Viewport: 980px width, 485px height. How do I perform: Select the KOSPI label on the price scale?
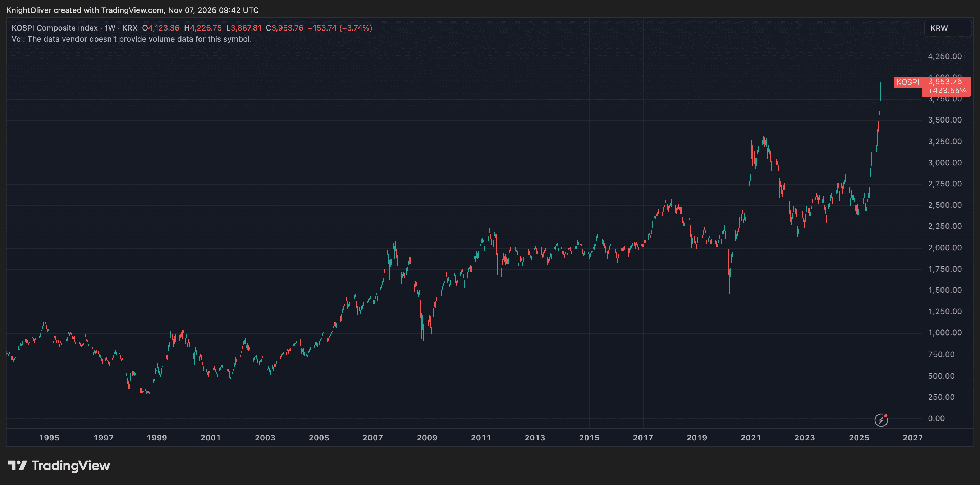point(907,82)
